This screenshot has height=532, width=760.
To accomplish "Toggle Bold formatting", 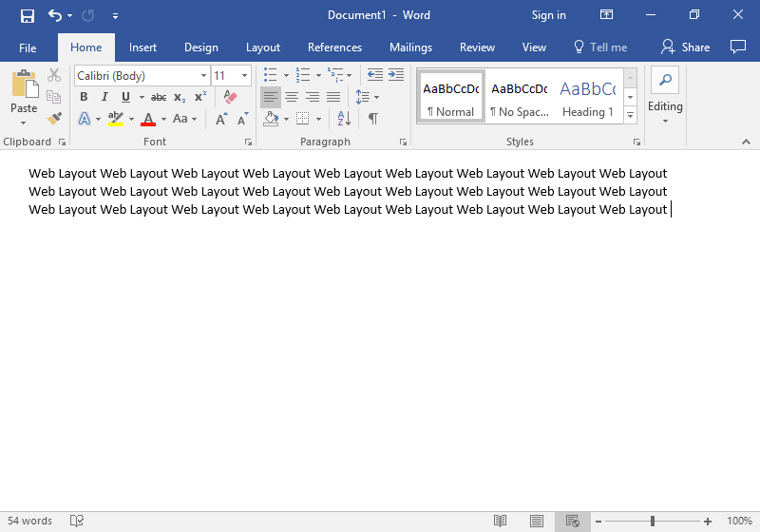I will click(84, 97).
